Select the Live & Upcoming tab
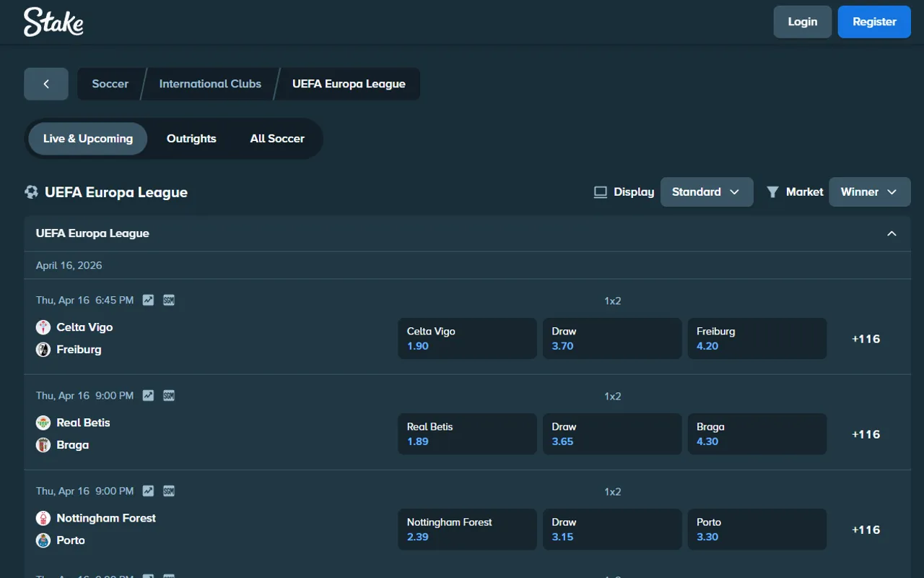The image size is (924, 578). [x=87, y=138]
